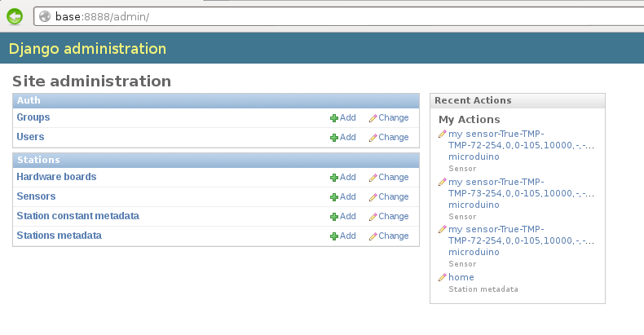Image resolution: width=644 pixels, height=335 pixels.
Task: Click plus icon for Station constant metadata
Action: point(334,217)
